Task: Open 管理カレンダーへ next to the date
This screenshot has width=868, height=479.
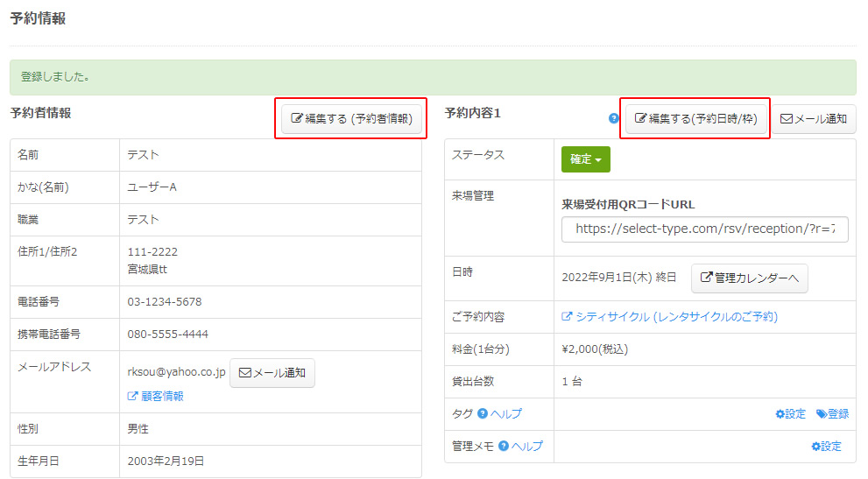Action: click(749, 278)
